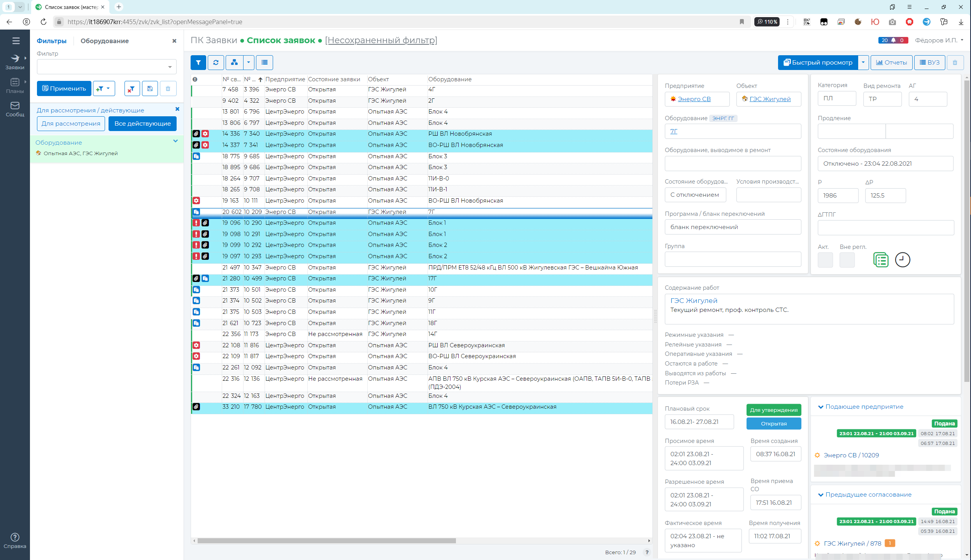Switch to the Оборудование tab
This screenshot has width=971, height=560.
click(104, 41)
